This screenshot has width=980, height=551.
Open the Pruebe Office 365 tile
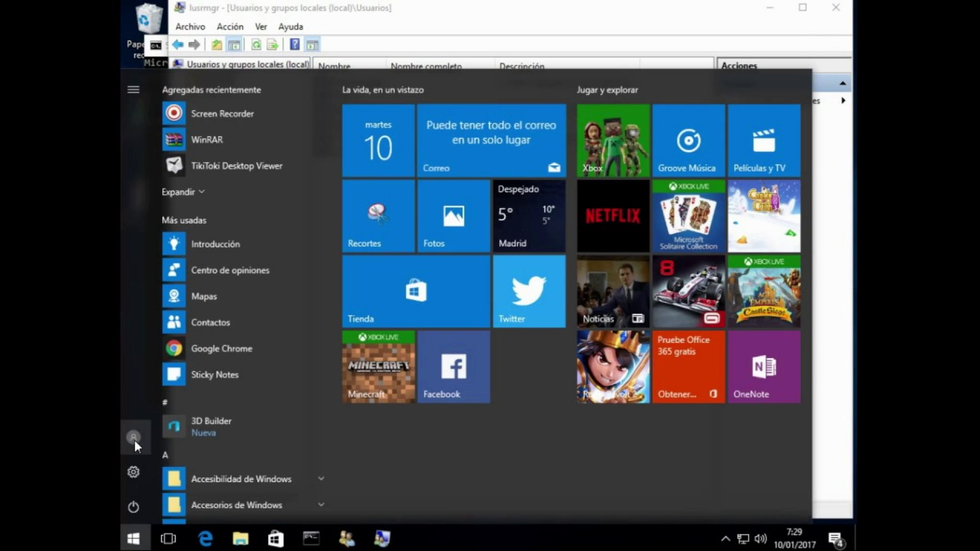(x=688, y=367)
